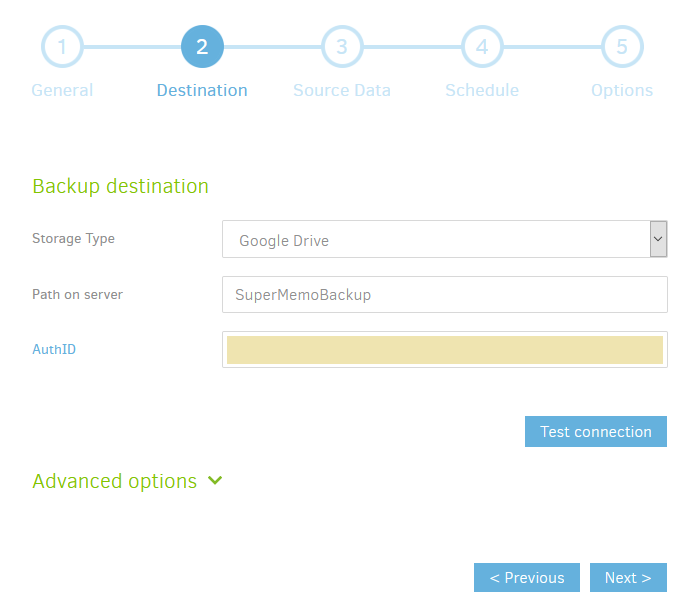Proceed with the Next button

pyautogui.click(x=628, y=577)
